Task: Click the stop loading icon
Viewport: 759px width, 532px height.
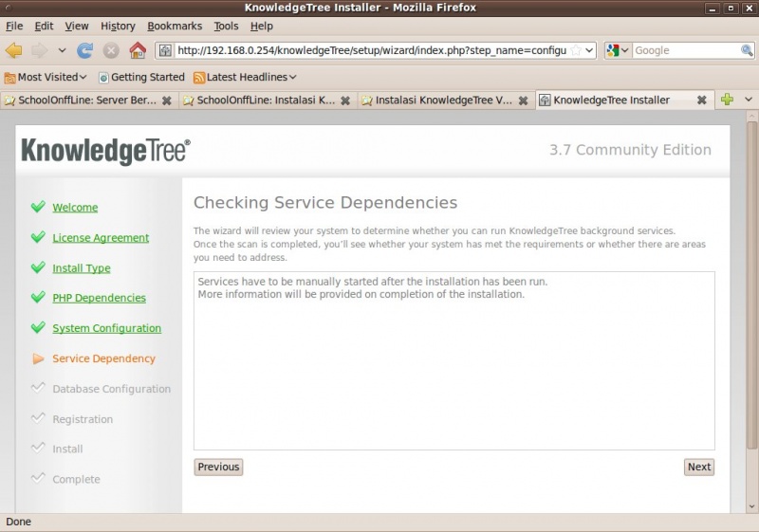Action: 111,50
